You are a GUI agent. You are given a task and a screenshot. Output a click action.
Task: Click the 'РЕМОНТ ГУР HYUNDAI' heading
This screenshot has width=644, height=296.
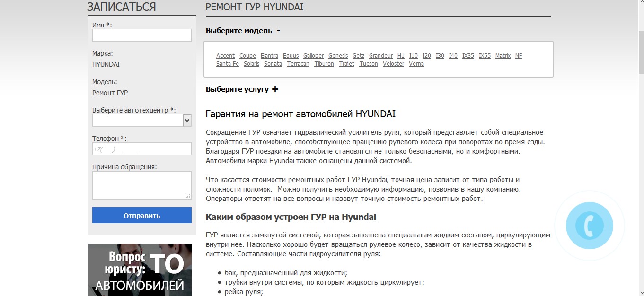coord(255,7)
